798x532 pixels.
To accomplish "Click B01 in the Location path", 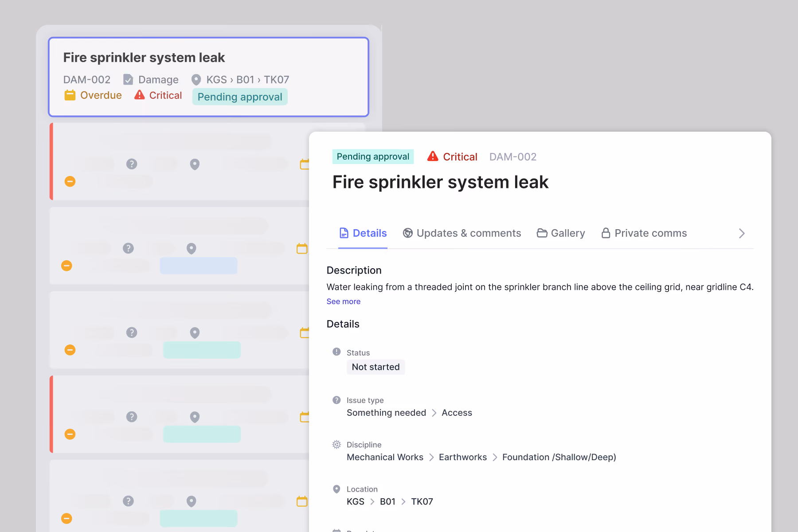I will [387, 501].
